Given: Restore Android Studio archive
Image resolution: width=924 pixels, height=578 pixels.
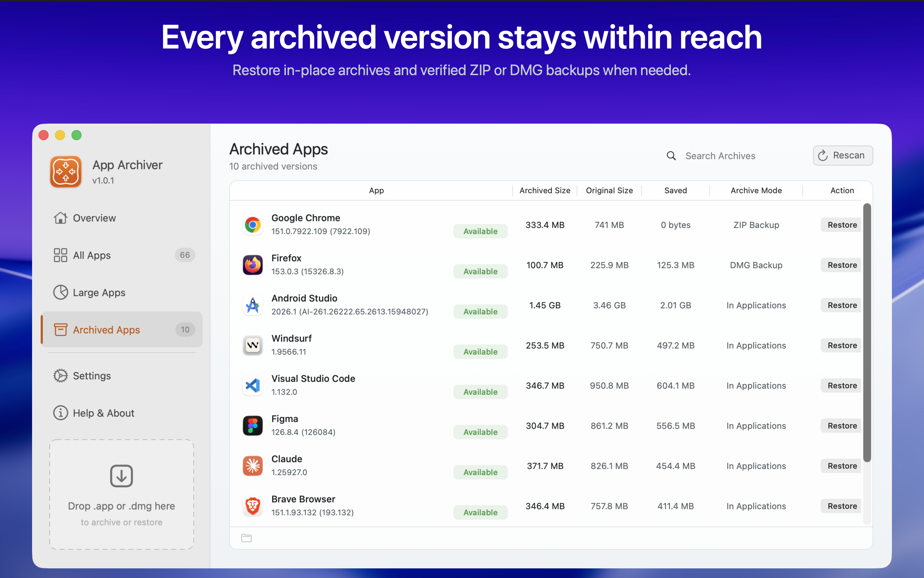Looking at the screenshot, I should pos(841,305).
